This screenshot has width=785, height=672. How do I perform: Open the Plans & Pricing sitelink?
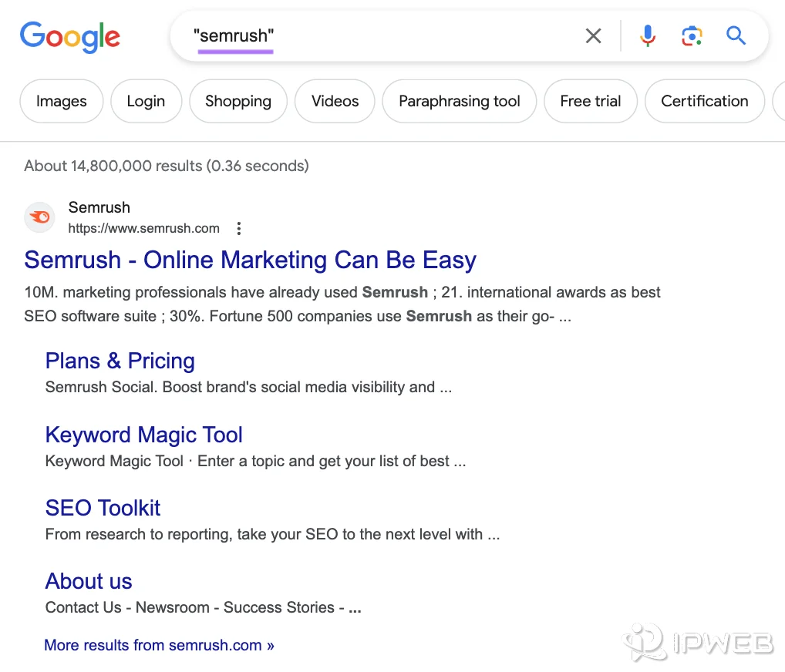pyautogui.click(x=120, y=361)
